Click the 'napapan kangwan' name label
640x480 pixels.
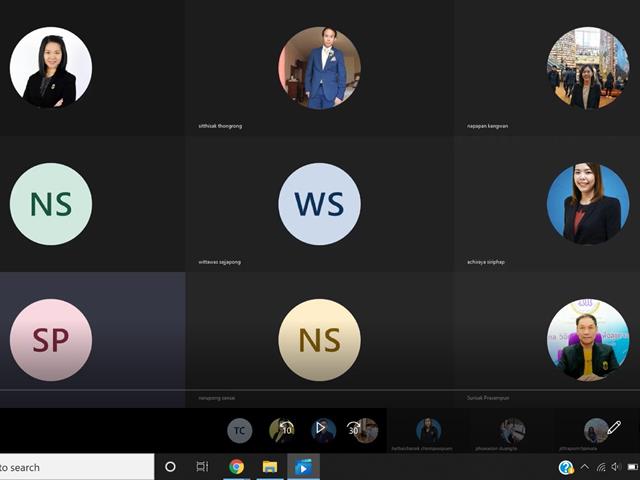click(487, 126)
